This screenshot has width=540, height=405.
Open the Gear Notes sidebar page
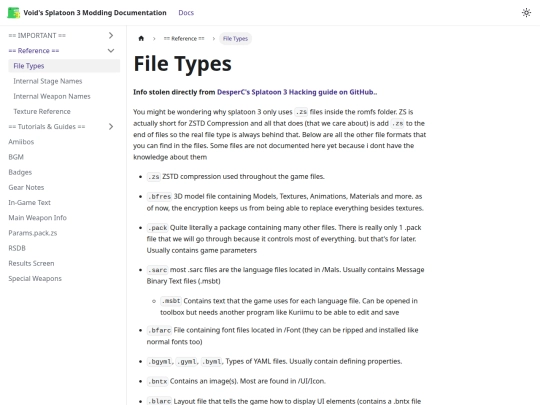tap(26, 187)
